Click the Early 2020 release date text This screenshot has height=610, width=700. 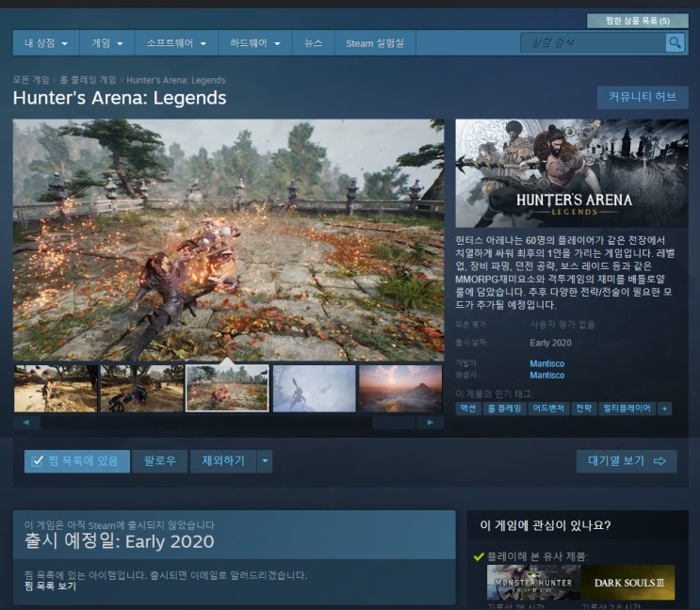click(550, 343)
